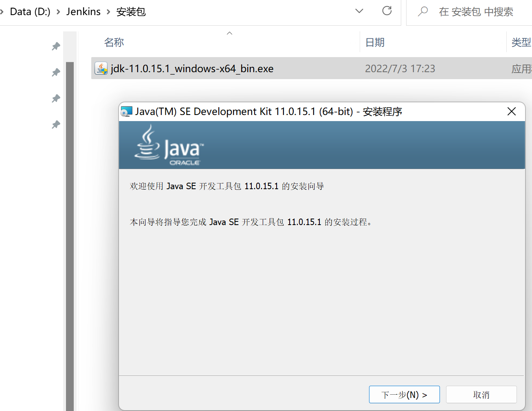Image resolution: width=532 pixels, height=411 pixels.
Task: Select the jdk-11.0.15.1_windows-x64_bin.exe file
Action: (x=311, y=68)
